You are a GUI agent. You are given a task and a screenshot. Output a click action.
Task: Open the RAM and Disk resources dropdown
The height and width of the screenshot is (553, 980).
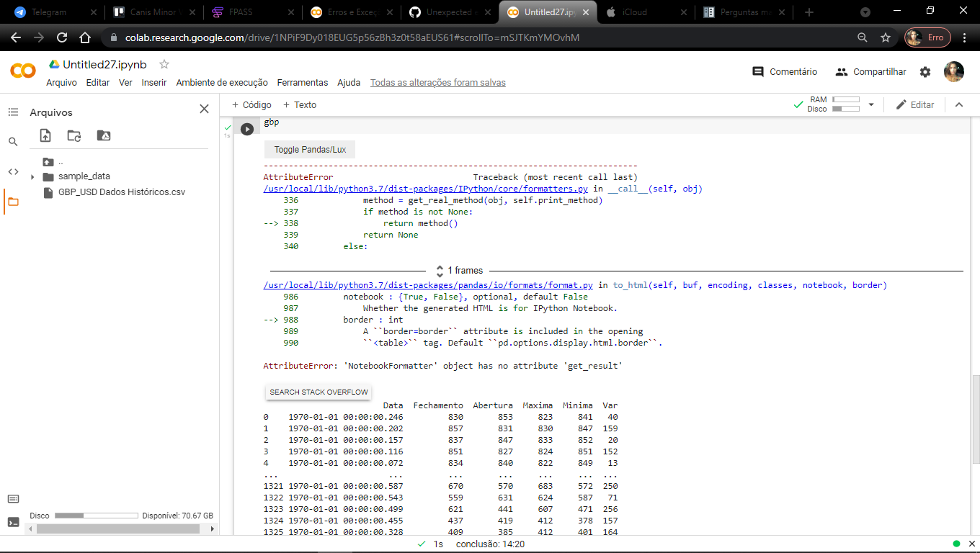871,104
